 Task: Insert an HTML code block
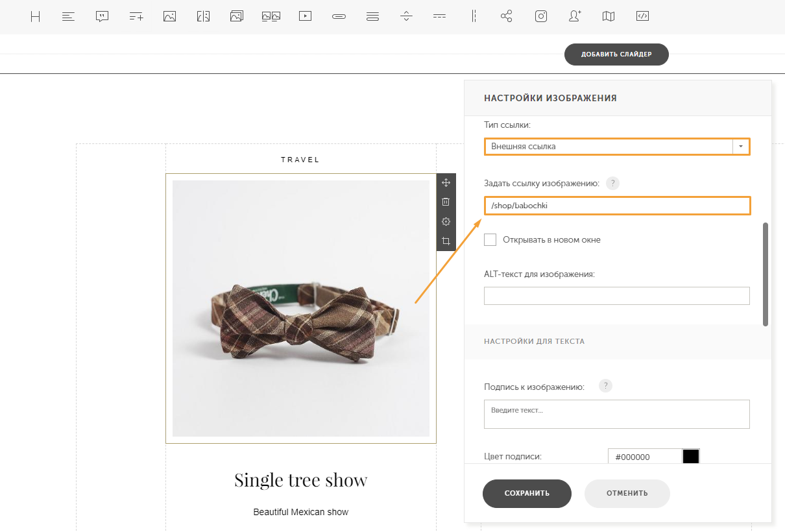[x=642, y=17]
